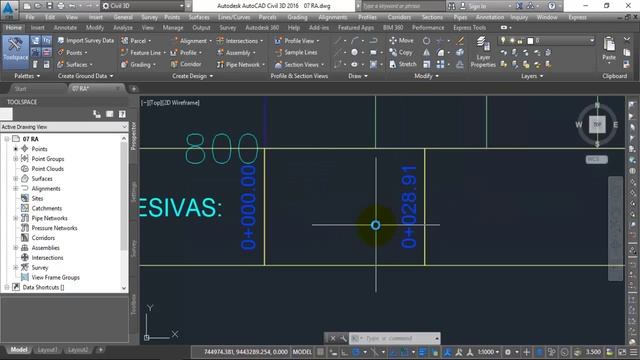Expand the Surfaces tree node
Screen dimensions: 640x360
[x=16, y=179]
